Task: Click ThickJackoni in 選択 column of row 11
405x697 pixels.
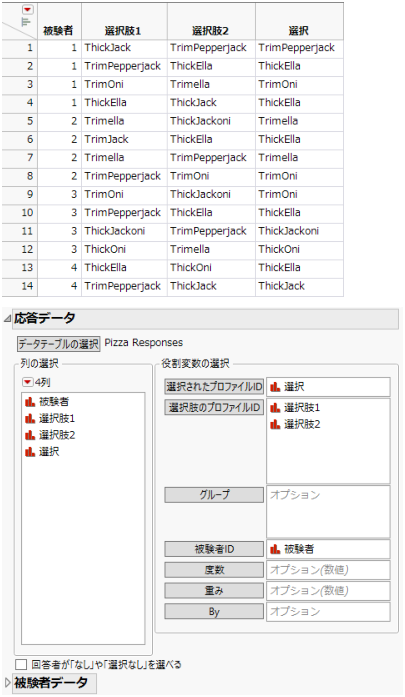Action: coord(299,231)
